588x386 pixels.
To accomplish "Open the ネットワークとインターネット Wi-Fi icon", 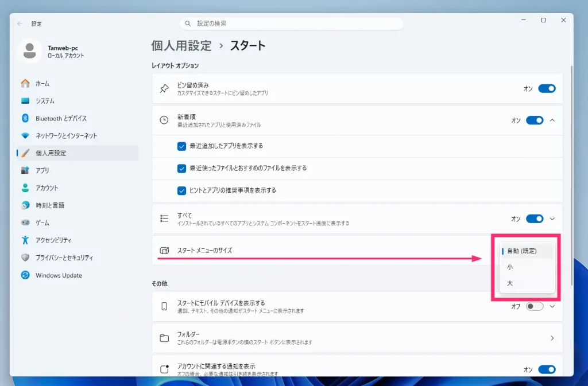I will click(x=25, y=135).
